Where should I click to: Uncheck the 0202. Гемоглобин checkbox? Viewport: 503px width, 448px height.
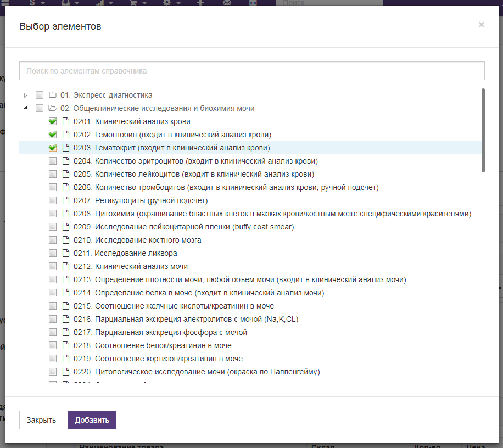[53, 135]
